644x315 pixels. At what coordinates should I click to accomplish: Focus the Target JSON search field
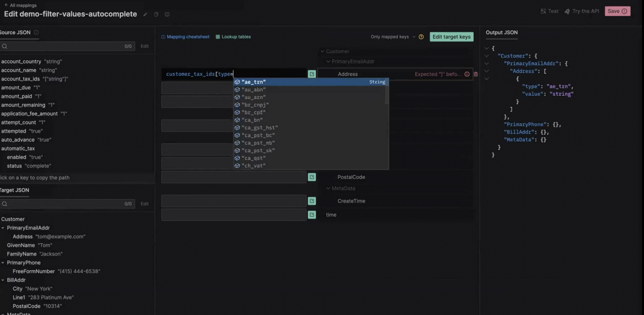point(67,204)
